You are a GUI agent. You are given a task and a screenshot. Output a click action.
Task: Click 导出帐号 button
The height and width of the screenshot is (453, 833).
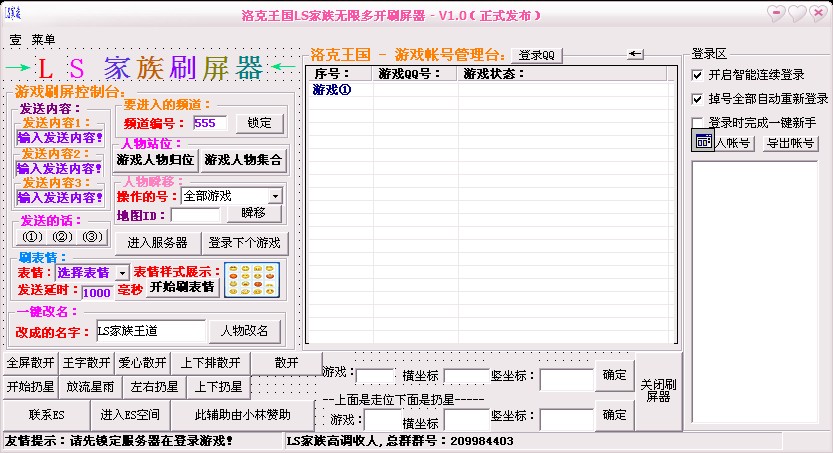790,143
